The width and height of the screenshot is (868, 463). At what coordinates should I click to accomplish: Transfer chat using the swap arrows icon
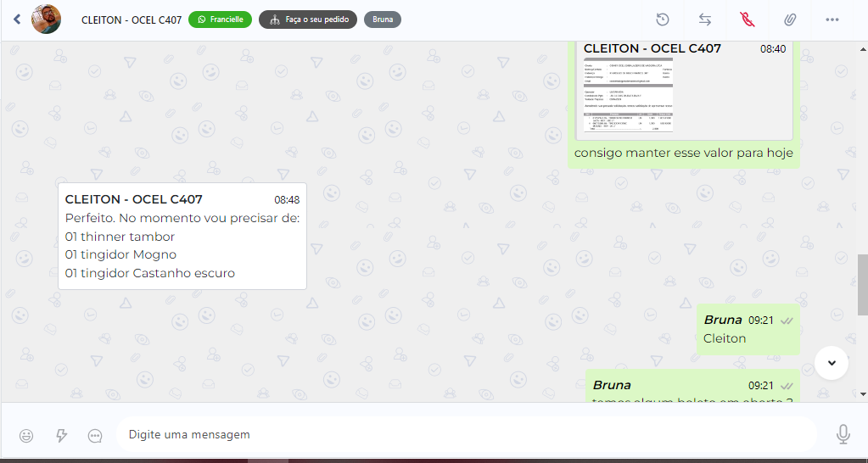click(x=705, y=20)
